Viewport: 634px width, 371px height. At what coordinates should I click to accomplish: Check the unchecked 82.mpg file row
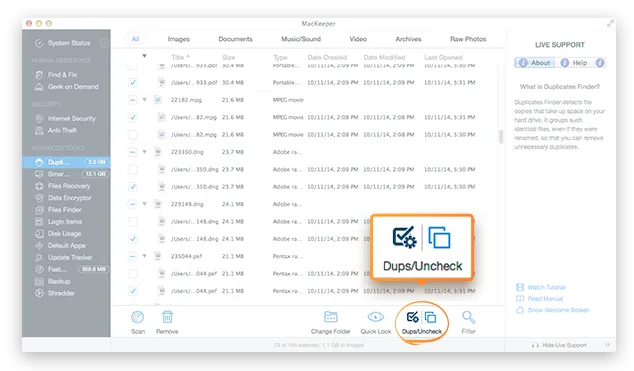(x=132, y=135)
